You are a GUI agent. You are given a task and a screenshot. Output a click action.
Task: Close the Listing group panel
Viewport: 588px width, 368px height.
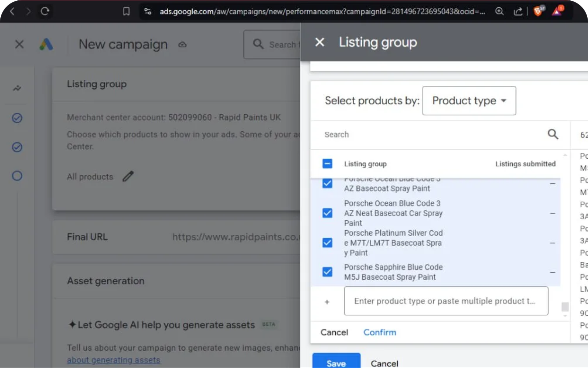pyautogui.click(x=320, y=42)
